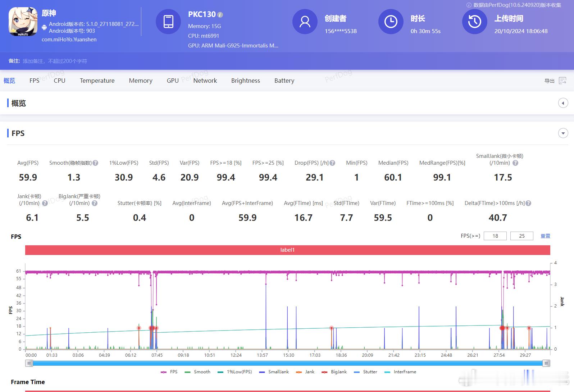Switch to the Battery tab
The height and width of the screenshot is (392, 574).
coord(284,81)
